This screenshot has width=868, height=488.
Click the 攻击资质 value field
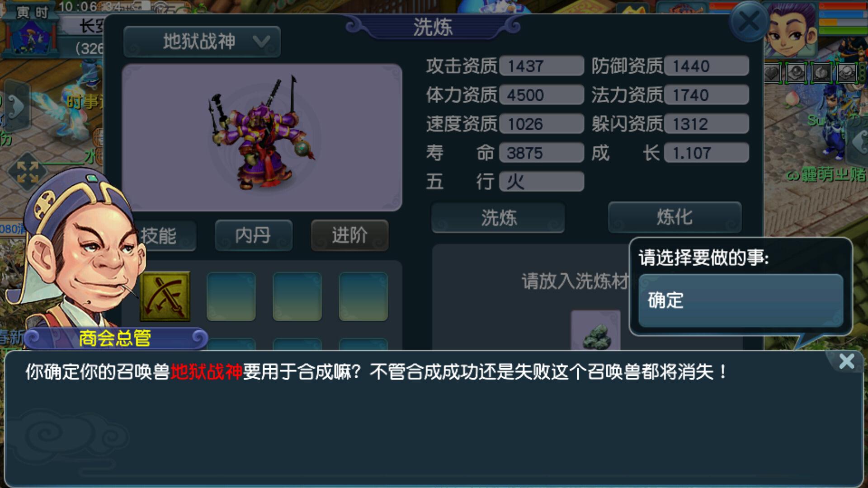click(x=542, y=66)
